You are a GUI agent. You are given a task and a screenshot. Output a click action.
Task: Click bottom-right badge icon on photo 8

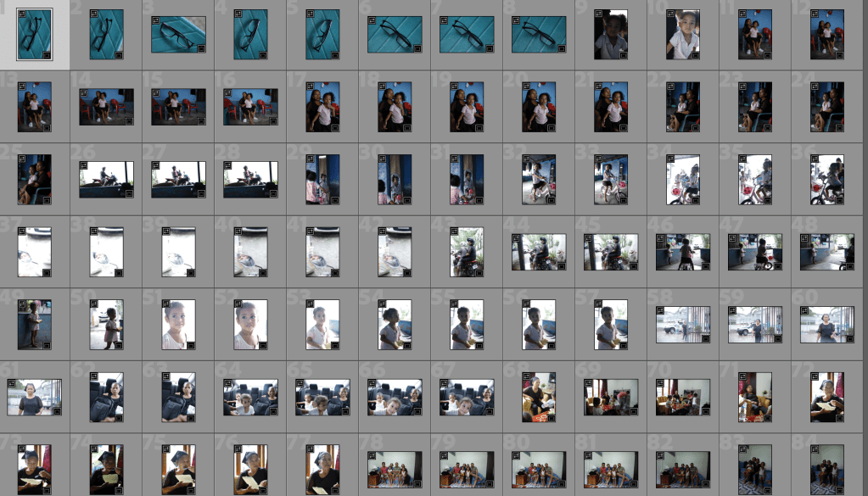pos(562,48)
